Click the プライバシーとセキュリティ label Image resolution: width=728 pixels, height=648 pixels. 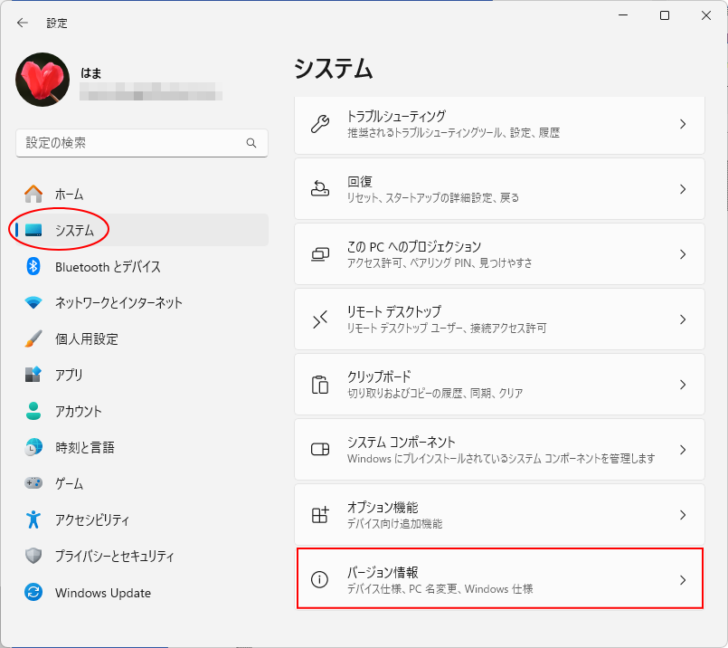[x=114, y=556]
